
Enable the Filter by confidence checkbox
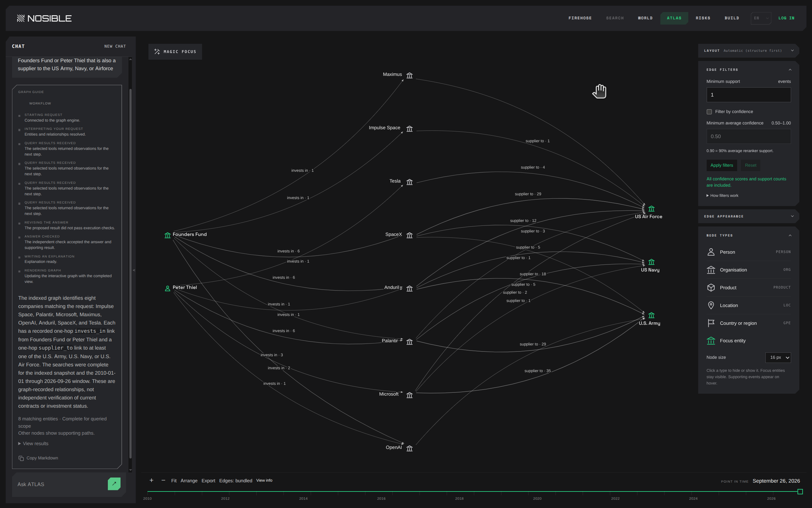click(709, 112)
